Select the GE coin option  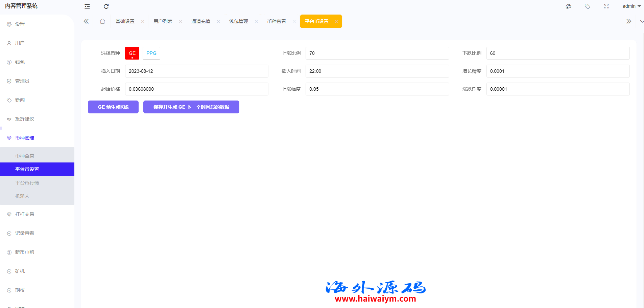[132, 53]
